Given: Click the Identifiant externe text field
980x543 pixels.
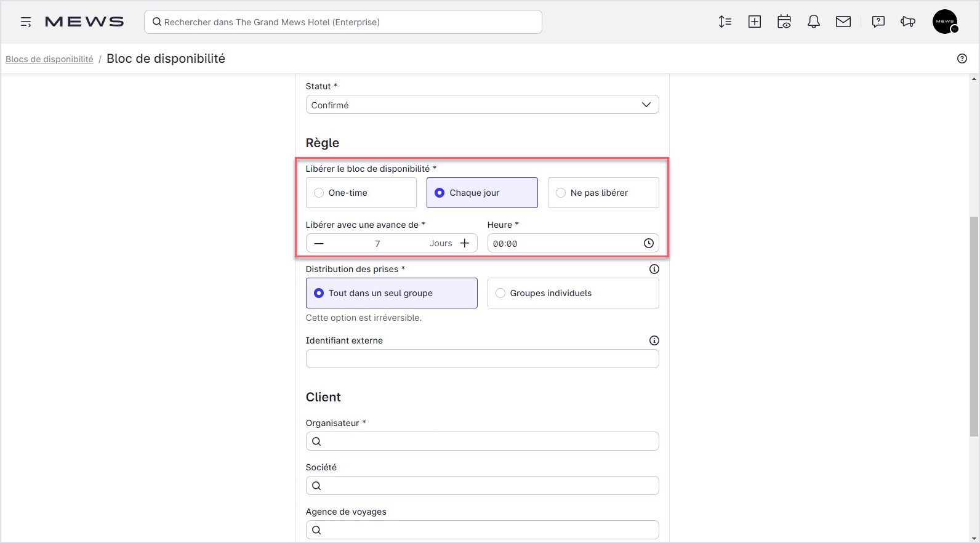Looking at the screenshot, I should coord(482,359).
